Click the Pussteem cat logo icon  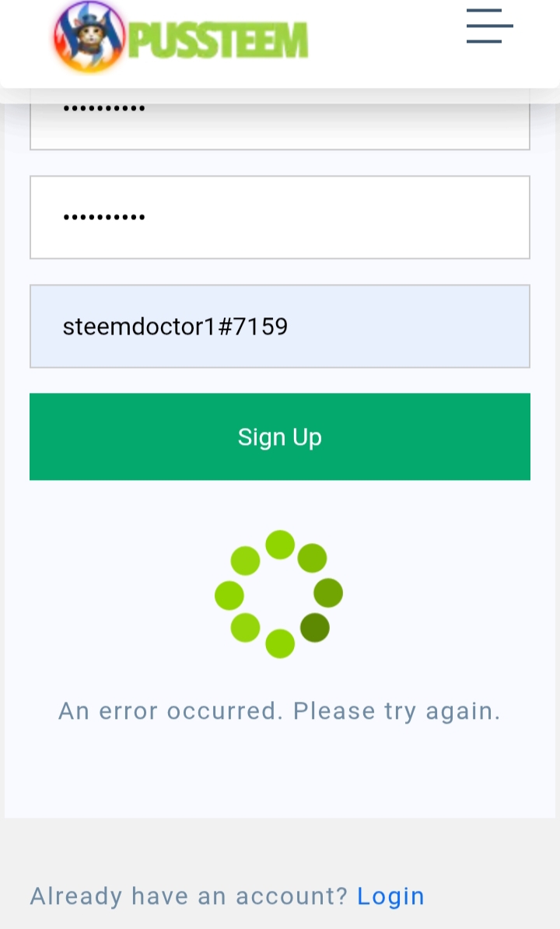pos(89,36)
